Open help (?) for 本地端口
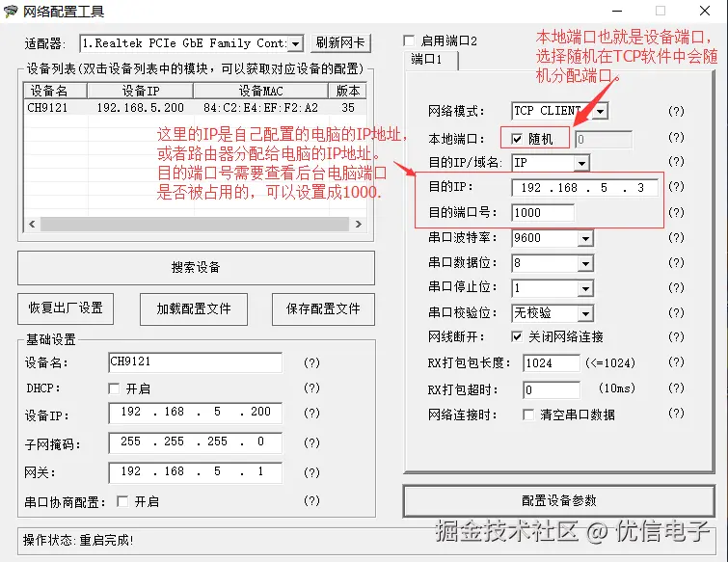Screen dimensions: 728x562 [x=676, y=138]
